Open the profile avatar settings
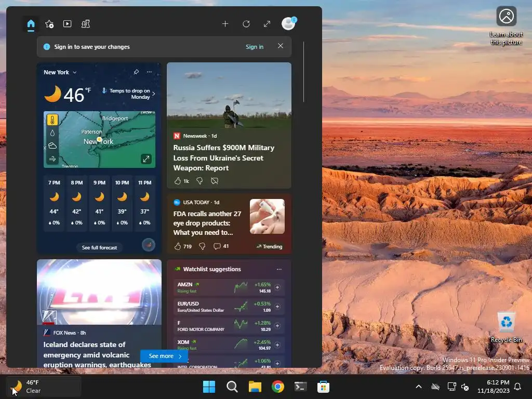 [288, 24]
